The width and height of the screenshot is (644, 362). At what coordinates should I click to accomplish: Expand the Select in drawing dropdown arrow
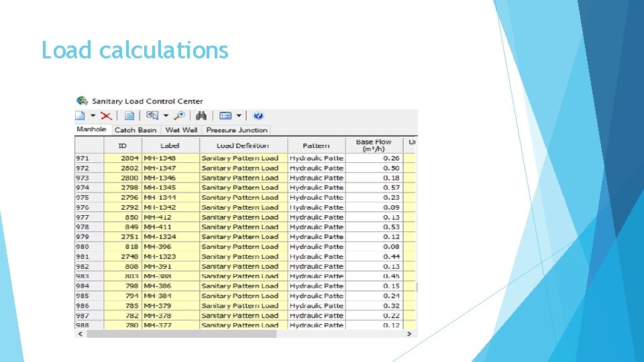(x=166, y=116)
